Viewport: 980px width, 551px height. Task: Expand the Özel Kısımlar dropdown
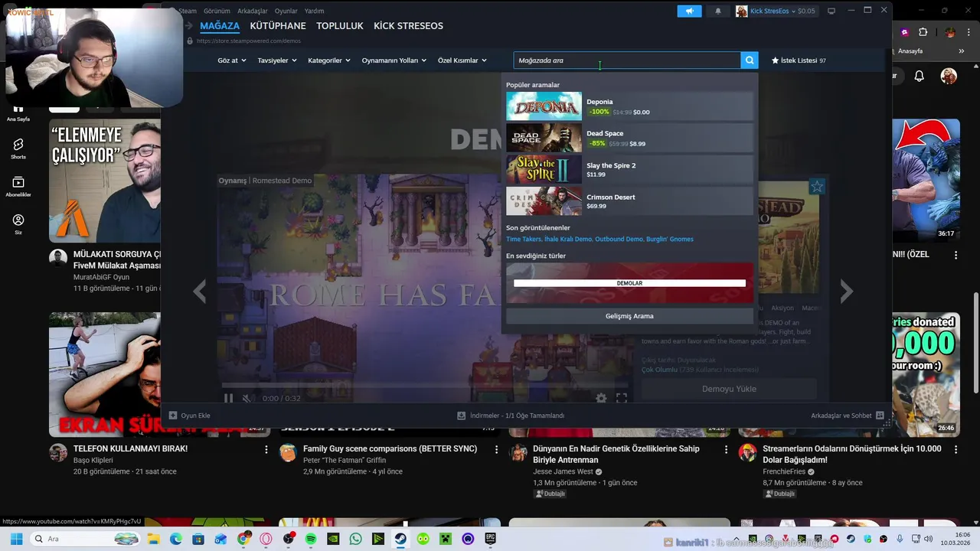click(462, 60)
